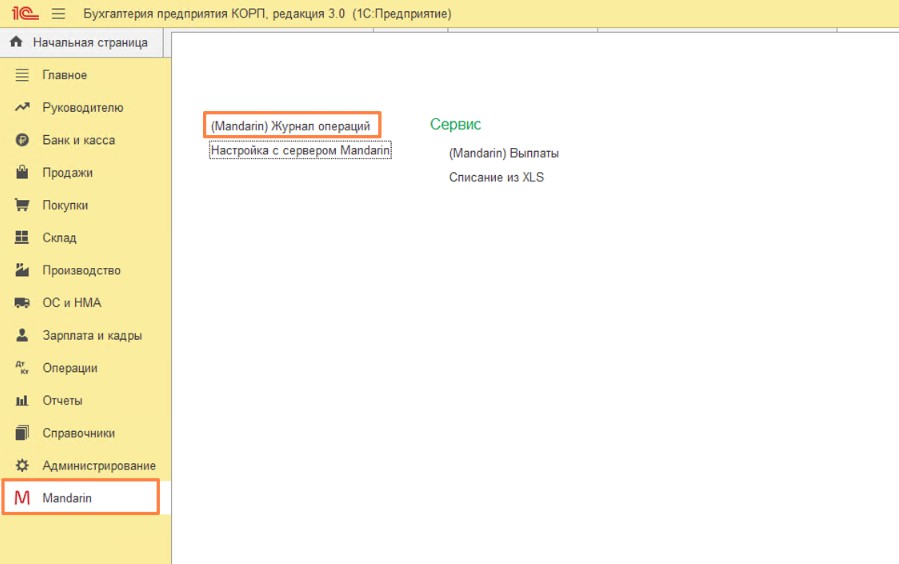Viewport: 899px width, 564px height.
Task: Click the Сервис group heading
Action: click(x=455, y=124)
